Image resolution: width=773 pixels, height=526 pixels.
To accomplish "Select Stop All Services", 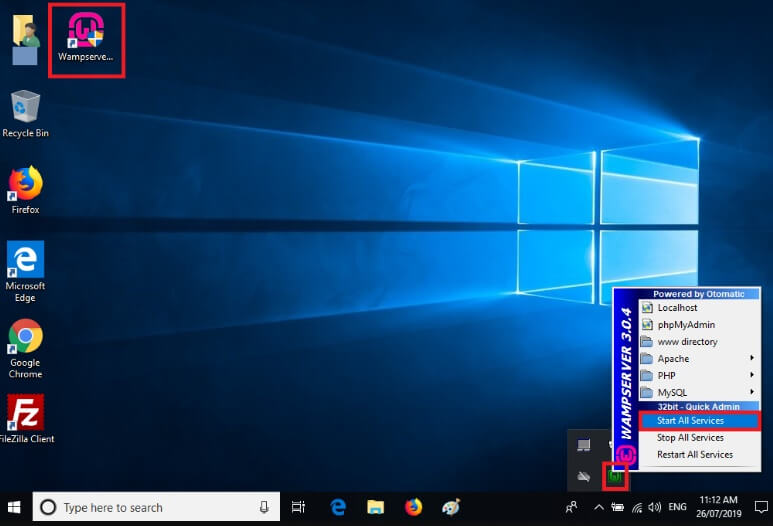I will coord(700,438).
